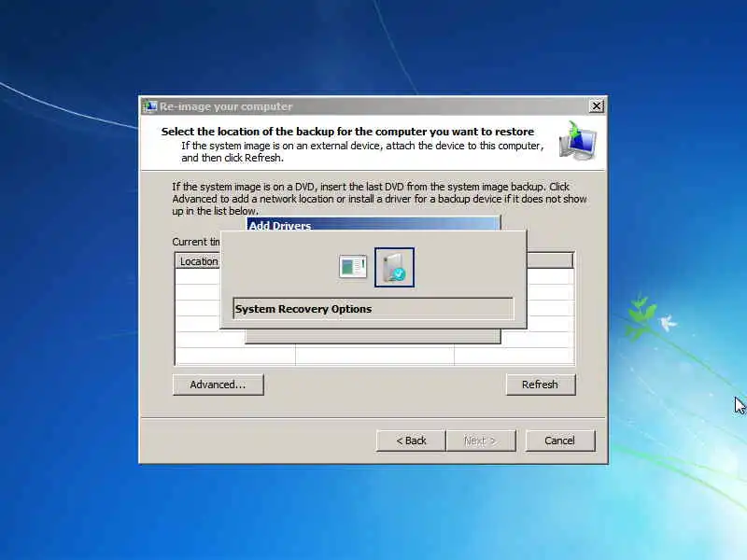Click the disabled Next > button
This screenshot has width=747, height=560.
[481, 441]
